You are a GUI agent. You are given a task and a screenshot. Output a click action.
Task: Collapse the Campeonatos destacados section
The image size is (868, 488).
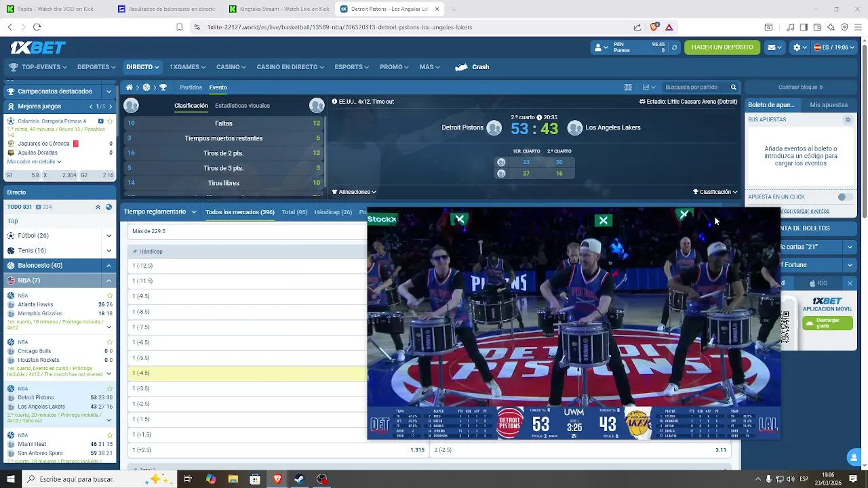point(108,91)
